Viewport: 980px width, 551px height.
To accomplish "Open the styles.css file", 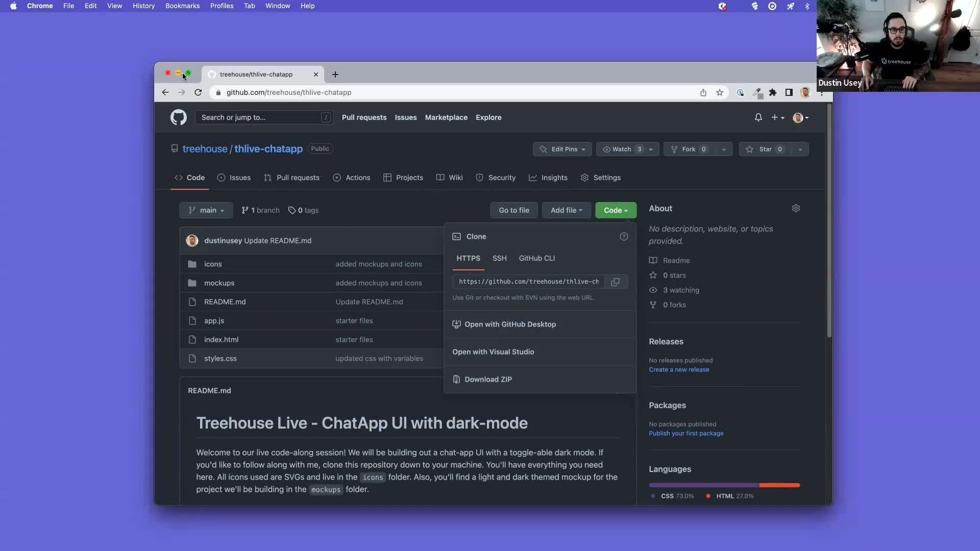I will click(220, 358).
